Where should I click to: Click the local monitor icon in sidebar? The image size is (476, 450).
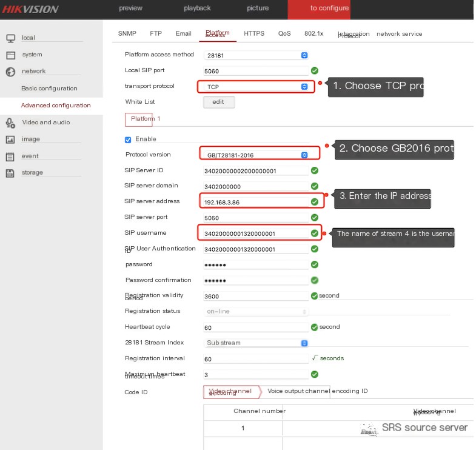(11, 38)
